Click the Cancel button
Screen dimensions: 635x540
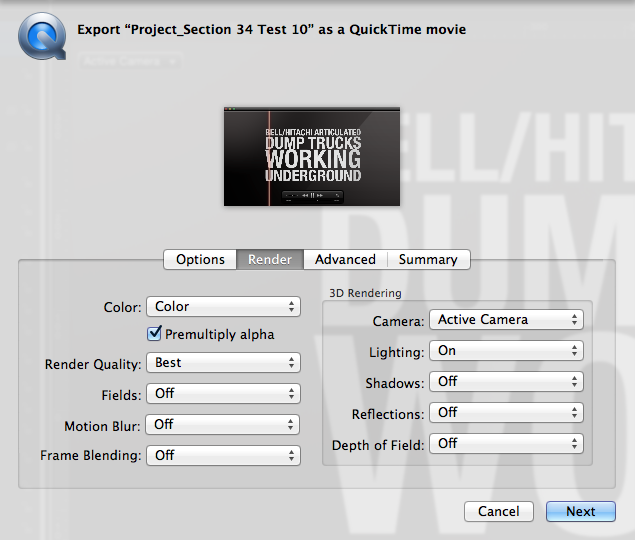(x=499, y=511)
